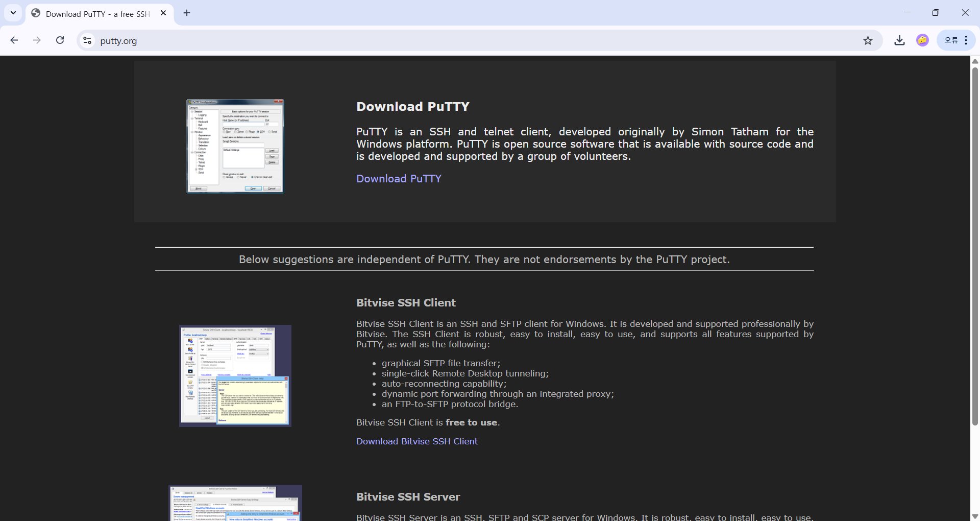Viewport: 980px width, 521px height.
Task: Click the 'dynamic port forwarding' bullet
Action: (x=498, y=394)
